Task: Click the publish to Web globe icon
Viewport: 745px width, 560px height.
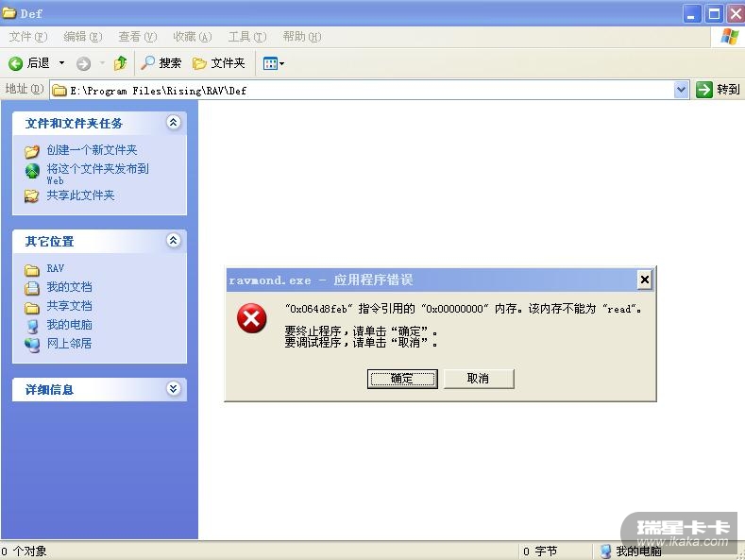Action: pos(32,171)
